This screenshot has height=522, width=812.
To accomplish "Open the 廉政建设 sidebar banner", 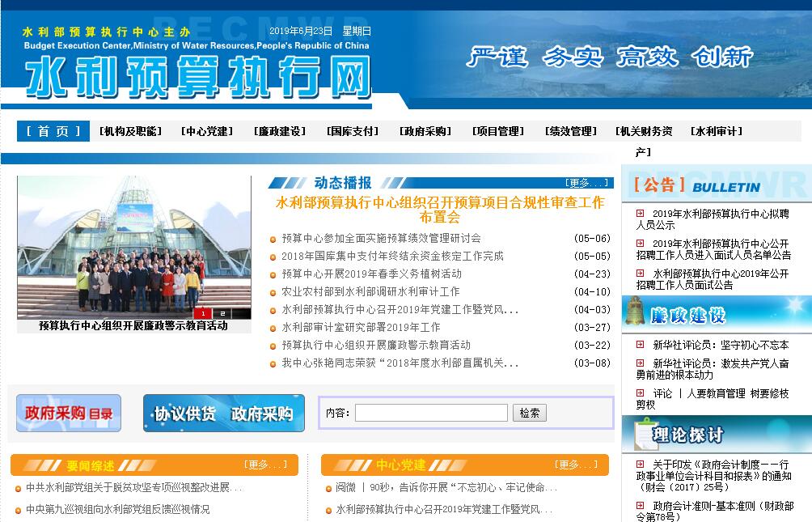I will [x=716, y=315].
